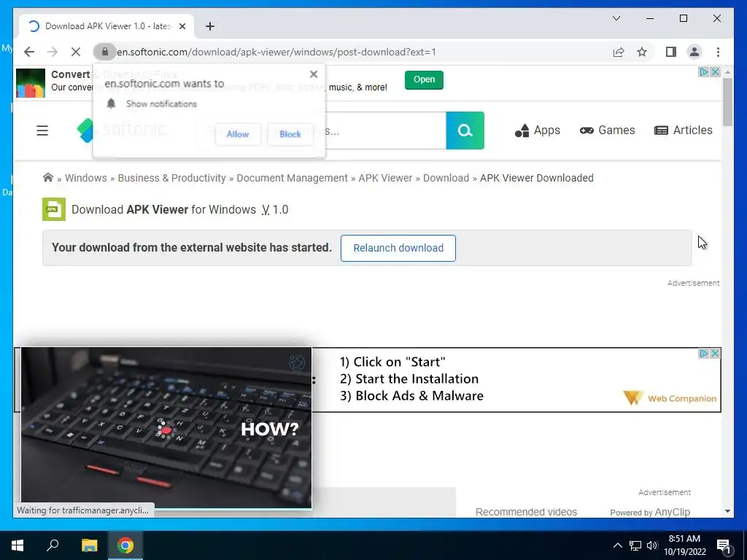Click the floating keyboard video player

(166, 427)
